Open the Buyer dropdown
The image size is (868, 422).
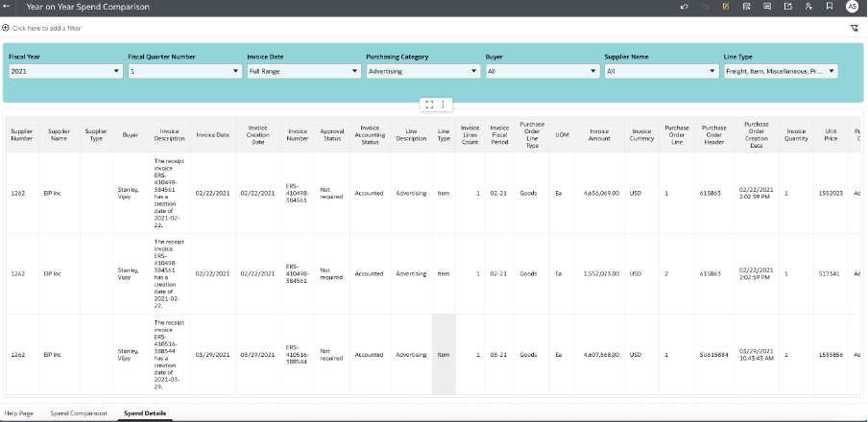(x=542, y=71)
